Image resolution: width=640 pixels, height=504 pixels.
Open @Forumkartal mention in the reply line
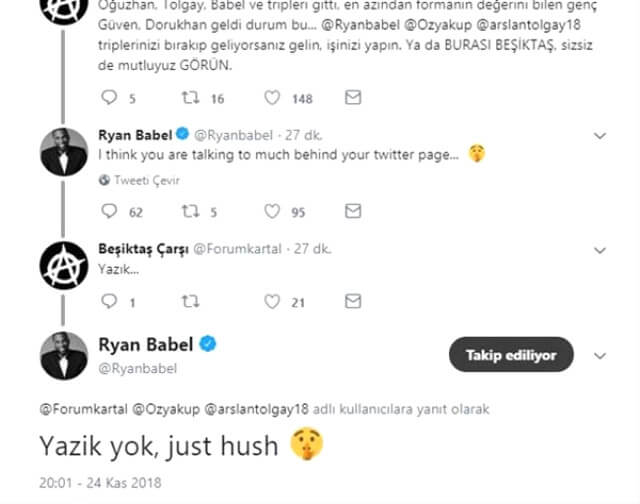pos(77,409)
